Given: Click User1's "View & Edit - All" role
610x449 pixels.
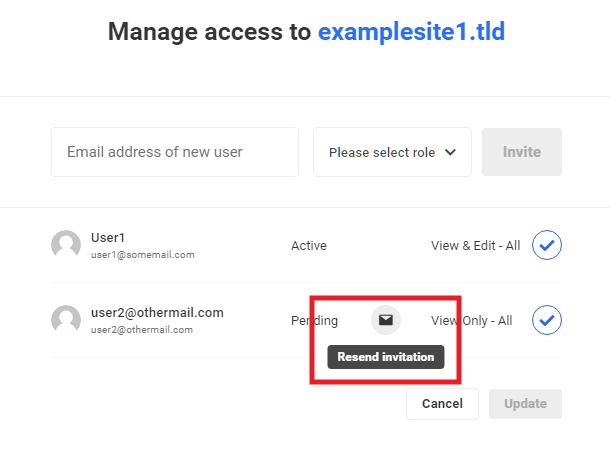Looking at the screenshot, I should [x=475, y=245].
